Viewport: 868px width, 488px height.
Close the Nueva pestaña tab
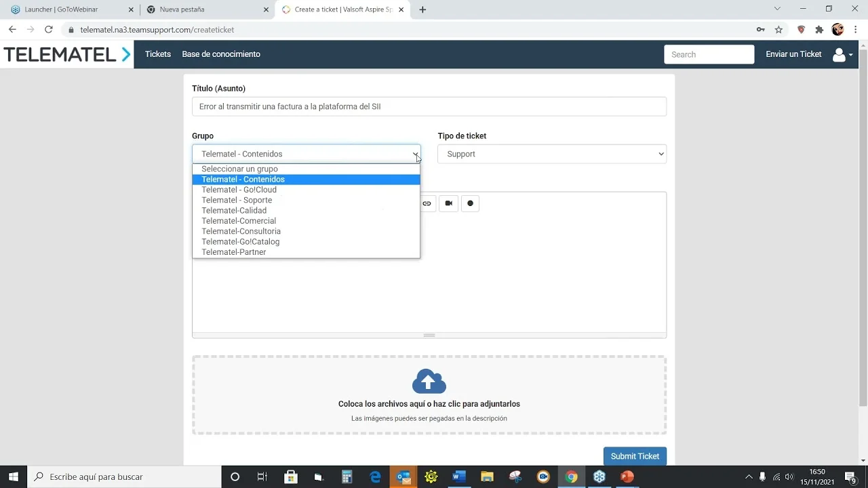266,9
